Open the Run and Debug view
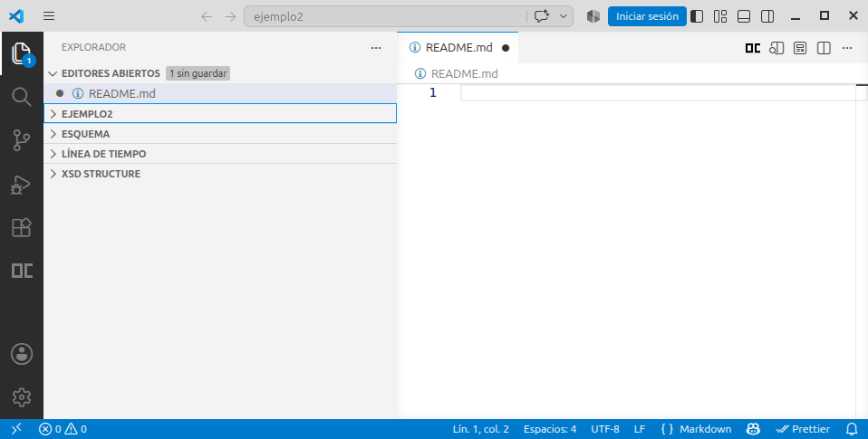Screen dimensions: 868x439 pyautogui.click(x=22, y=184)
